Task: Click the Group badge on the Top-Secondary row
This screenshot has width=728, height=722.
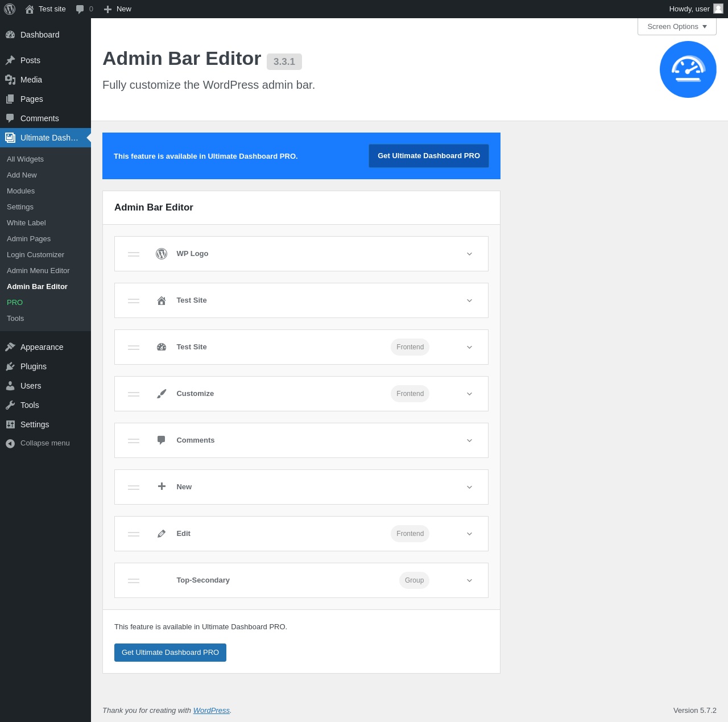Action: 415,580
